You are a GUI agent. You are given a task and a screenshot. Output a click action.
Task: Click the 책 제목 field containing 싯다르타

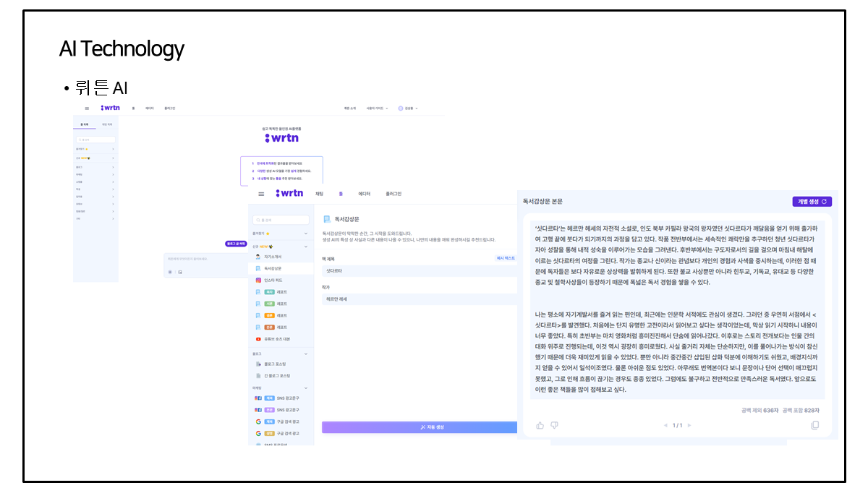point(420,270)
